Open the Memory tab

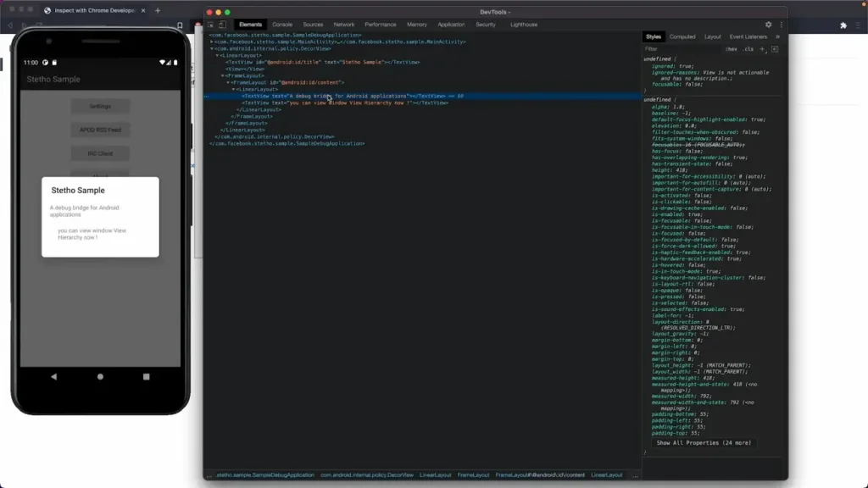[417, 25]
